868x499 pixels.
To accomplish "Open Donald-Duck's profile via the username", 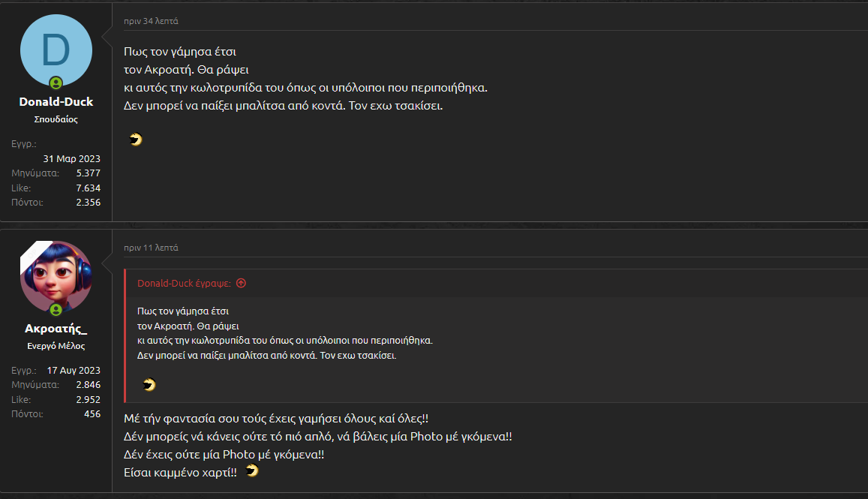I will [56, 102].
